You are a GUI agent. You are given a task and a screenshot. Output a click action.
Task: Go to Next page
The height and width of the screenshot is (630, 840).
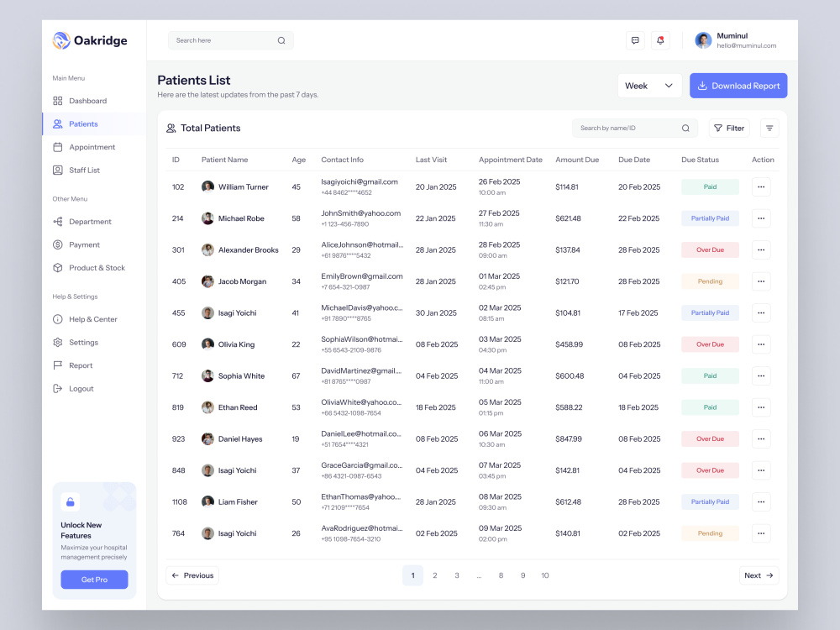[x=759, y=575]
